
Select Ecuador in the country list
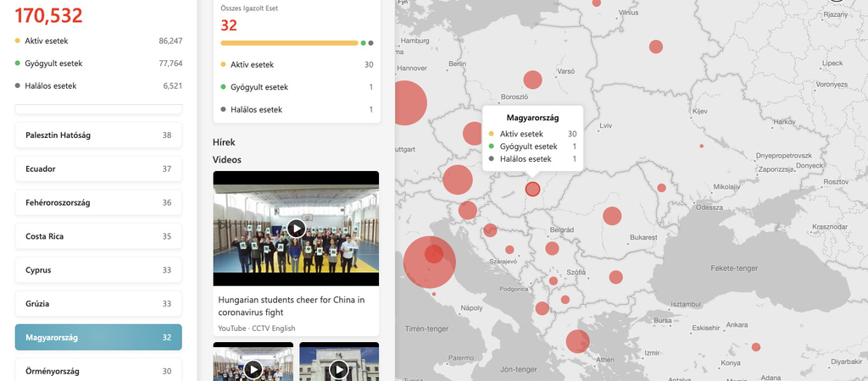point(98,168)
